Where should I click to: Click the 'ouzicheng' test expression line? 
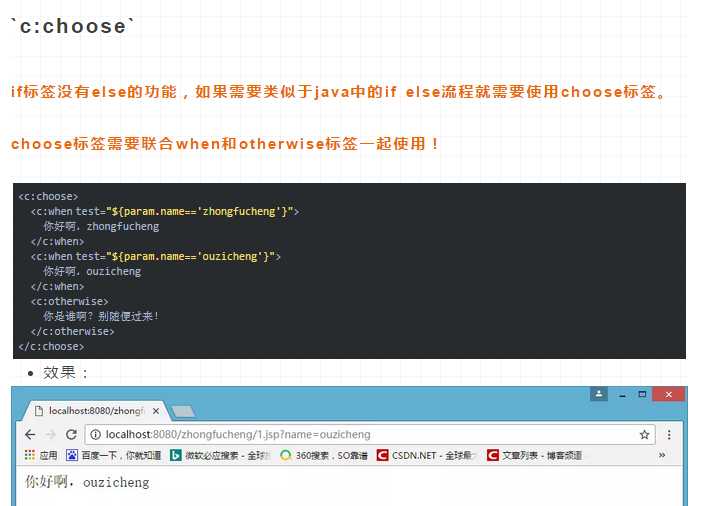click(156, 256)
